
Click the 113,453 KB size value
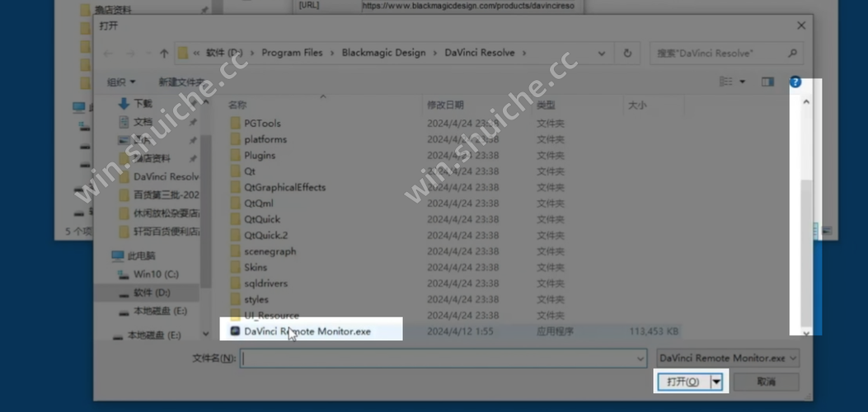click(x=654, y=332)
